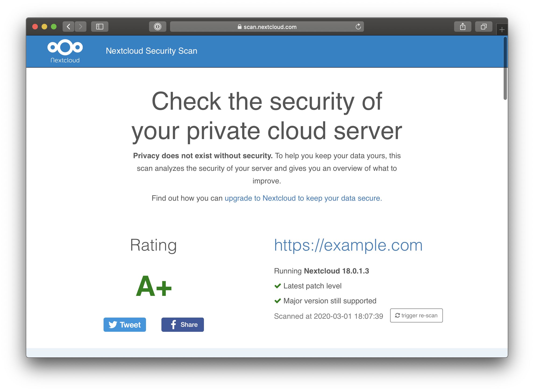Minimize the Safari window
Screen dimensions: 534x392
[44, 27]
